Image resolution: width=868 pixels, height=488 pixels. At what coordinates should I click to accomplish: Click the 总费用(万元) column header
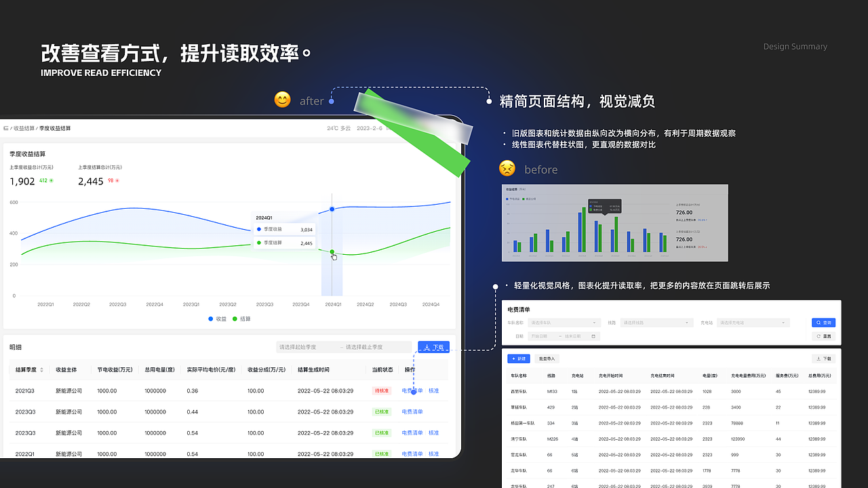821,375
